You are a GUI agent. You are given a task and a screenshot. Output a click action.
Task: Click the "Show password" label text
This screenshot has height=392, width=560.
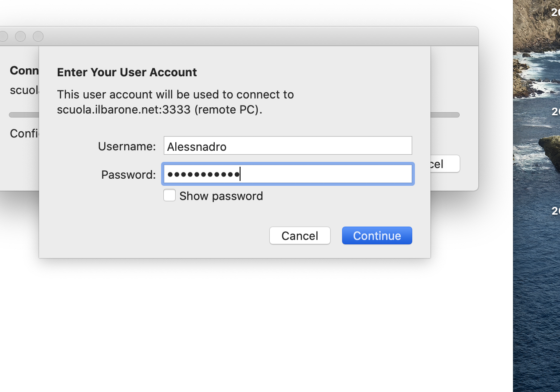[221, 196]
